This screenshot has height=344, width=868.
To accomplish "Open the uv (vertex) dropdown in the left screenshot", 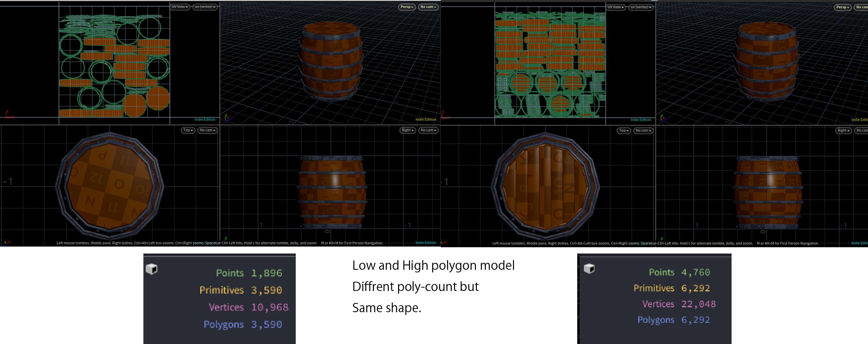I will coord(205,7).
